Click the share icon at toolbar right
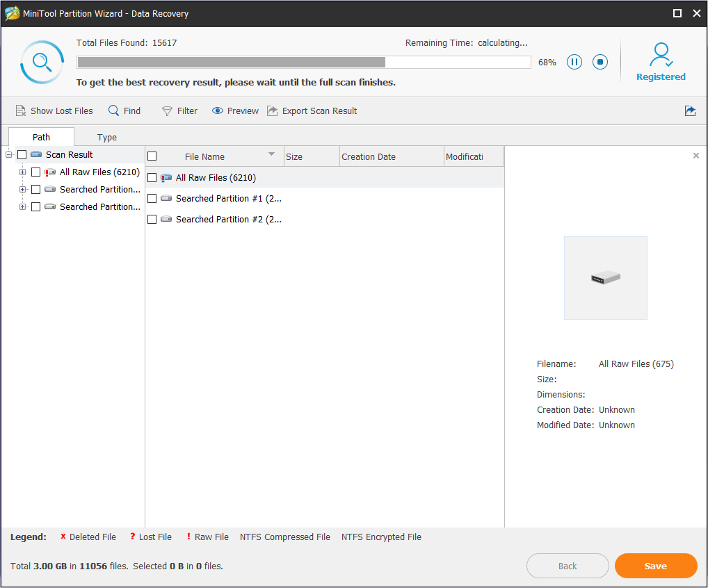The height and width of the screenshot is (588, 708). (x=690, y=111)
